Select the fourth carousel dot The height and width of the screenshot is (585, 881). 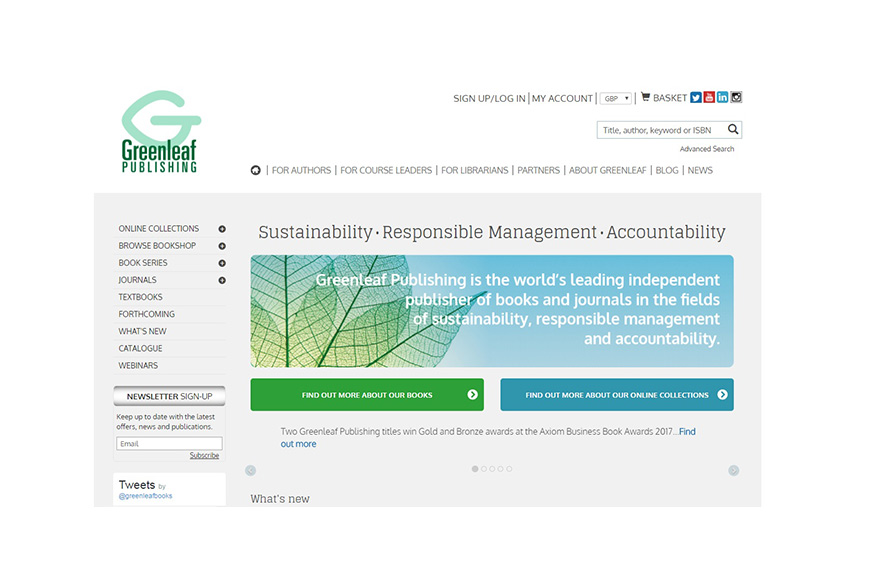point(501,469)
